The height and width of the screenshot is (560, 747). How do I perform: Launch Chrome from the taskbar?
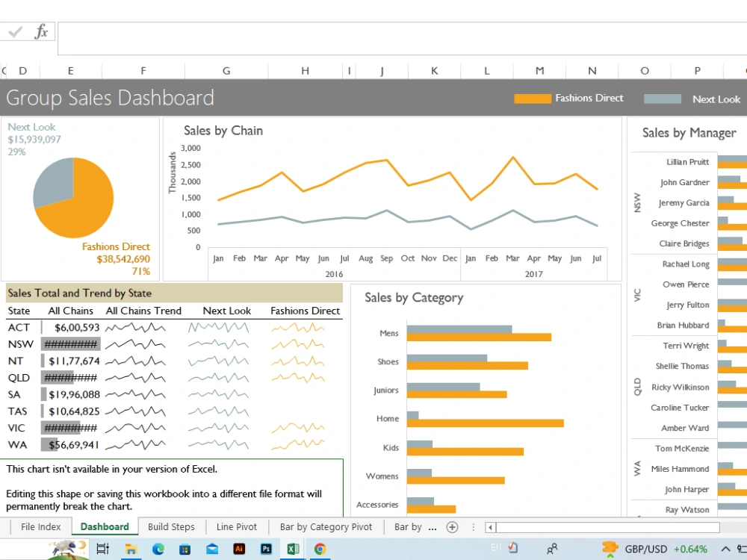click(320, 548)
